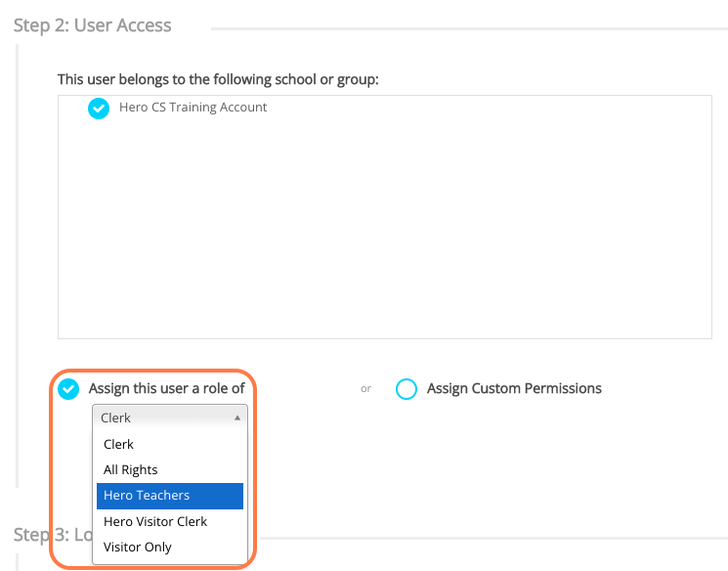Choose Clerk from the role options list

[119, 444]
